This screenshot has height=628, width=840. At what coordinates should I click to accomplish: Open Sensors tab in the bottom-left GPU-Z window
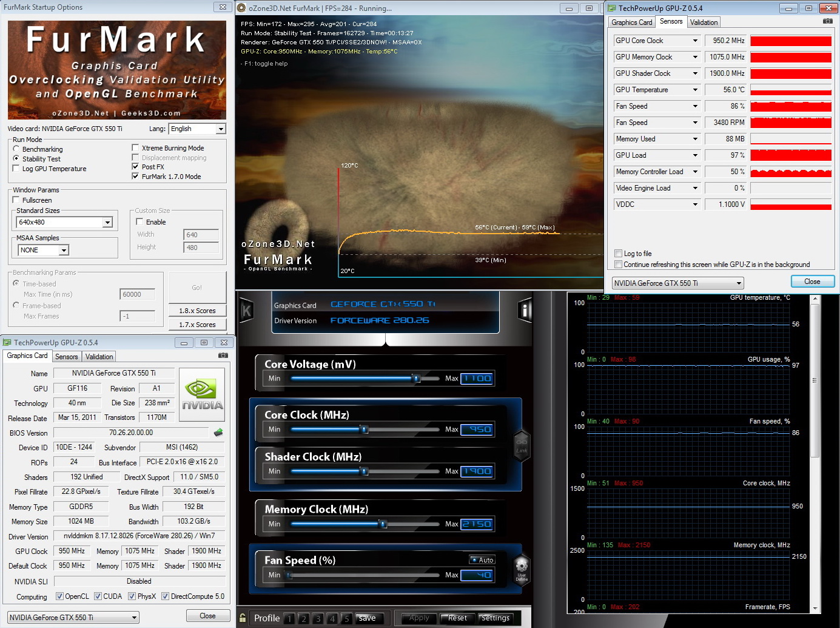point(67,357)
